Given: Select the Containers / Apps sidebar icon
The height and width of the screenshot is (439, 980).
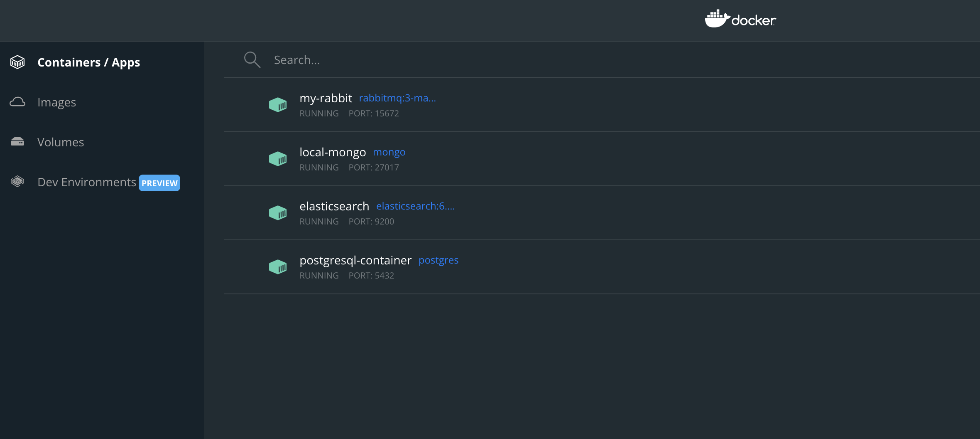Looking at the screenshot, I should point(17,62).
